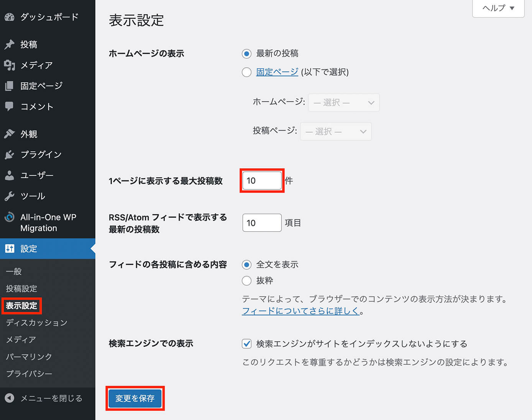Click the All-in-One WP Migration icon
The height and width of the screenshot is (420, 532).
pyautogui.click(x=10, y=217)
